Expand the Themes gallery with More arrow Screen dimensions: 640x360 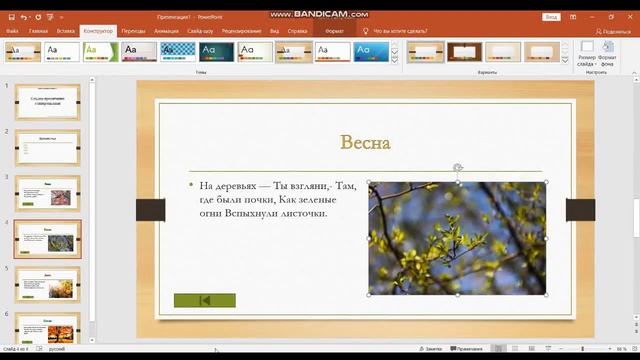click(395, 60)
